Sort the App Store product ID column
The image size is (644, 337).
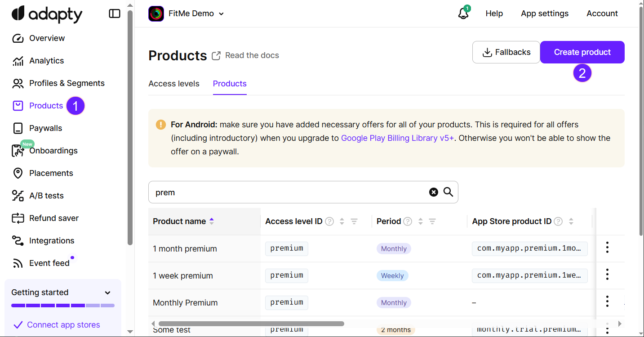click(x=571, y=221)
